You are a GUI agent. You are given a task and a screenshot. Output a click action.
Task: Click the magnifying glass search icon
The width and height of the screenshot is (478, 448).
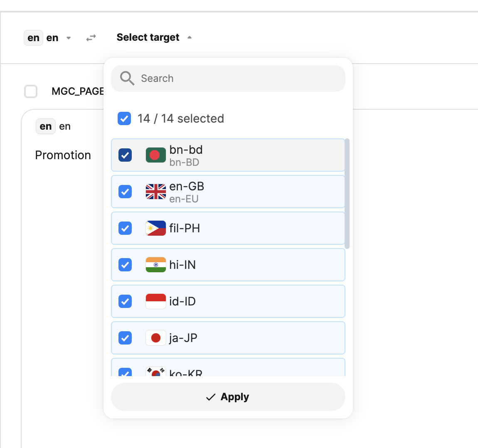click(127, 78)
